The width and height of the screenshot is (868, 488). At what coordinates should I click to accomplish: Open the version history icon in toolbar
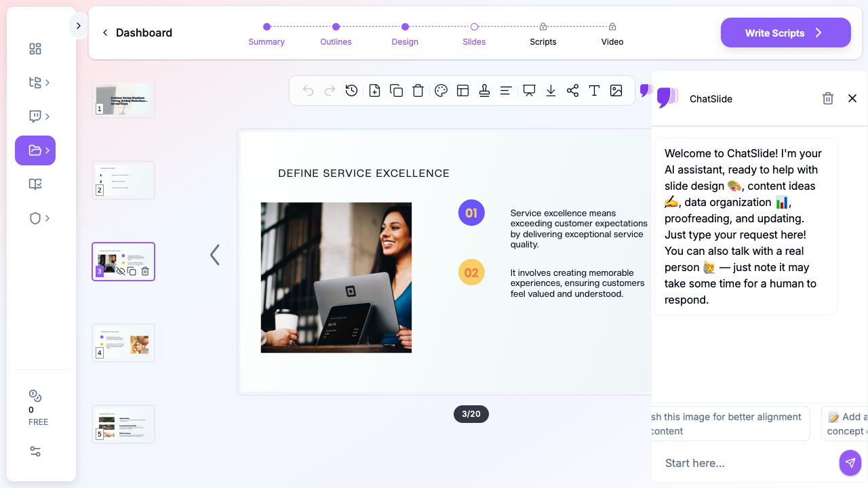pyautogui.click(x=351, y=91)
